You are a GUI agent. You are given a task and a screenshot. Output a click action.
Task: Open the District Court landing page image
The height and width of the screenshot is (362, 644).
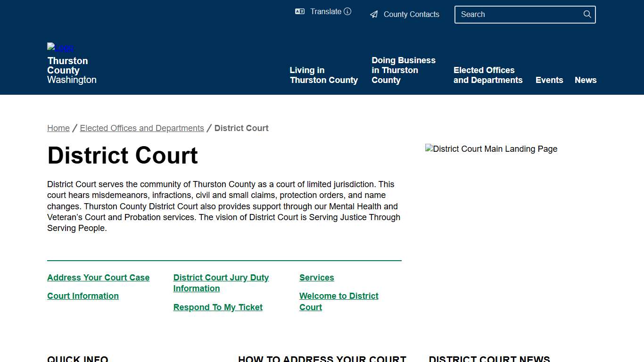coord(491,148)
